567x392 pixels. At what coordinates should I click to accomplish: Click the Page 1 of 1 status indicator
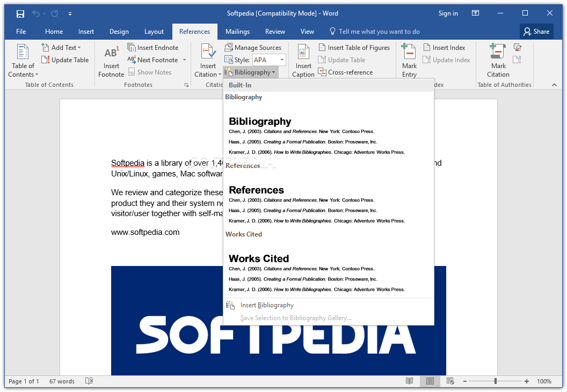click(24, 381)
